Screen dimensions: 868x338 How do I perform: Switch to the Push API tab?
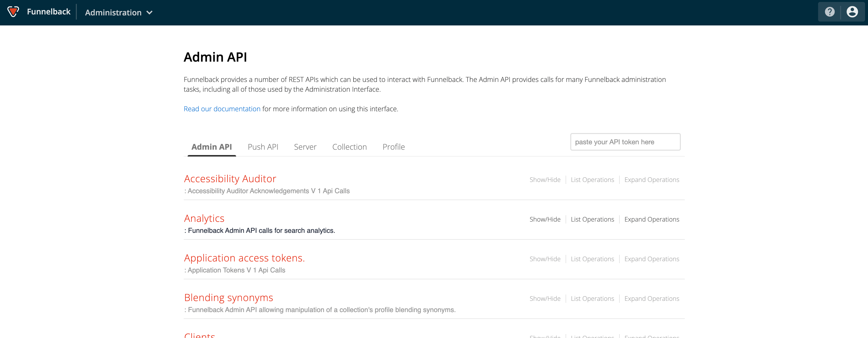(x=263, y=146)
